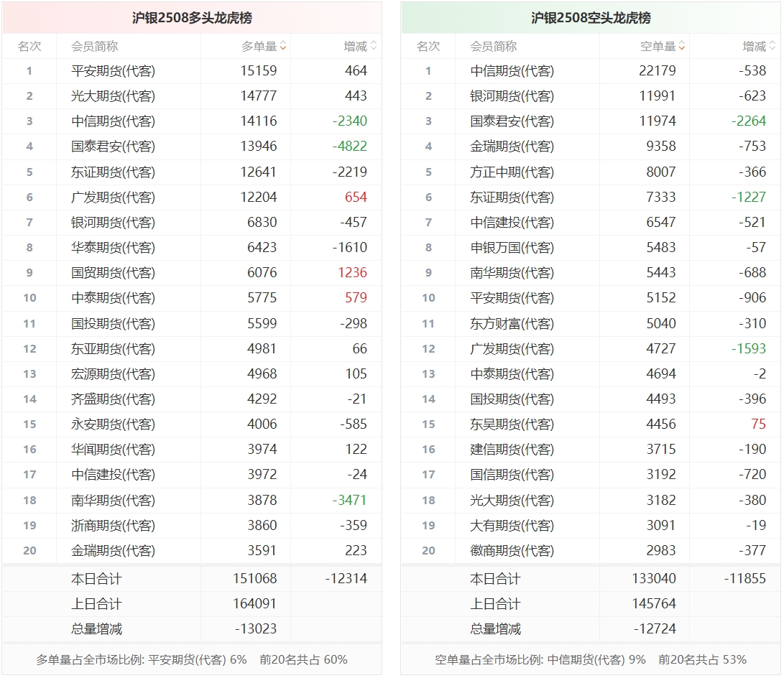784x678 pixels.
Task: Click 名次 header in short table
Action: pyautogui.click(x=428, y=47)
